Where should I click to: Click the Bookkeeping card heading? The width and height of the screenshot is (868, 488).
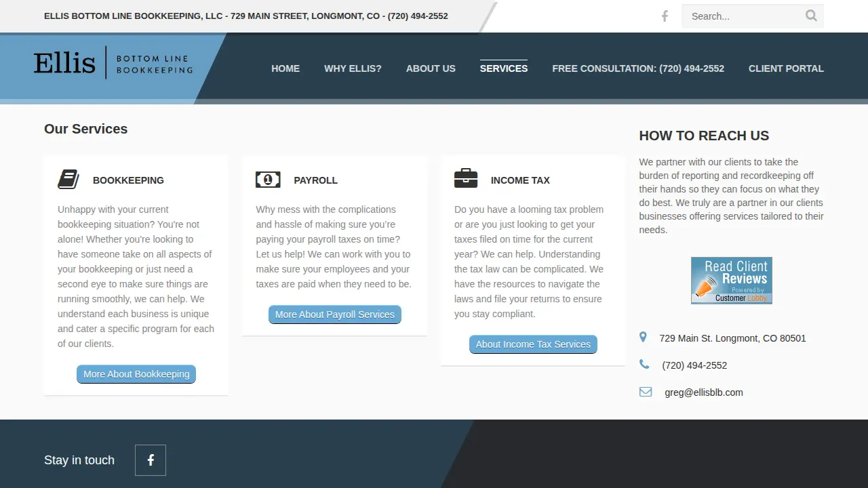128,180
